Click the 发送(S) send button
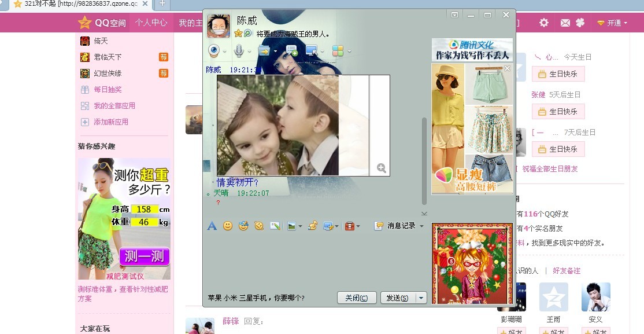 [398, 298]
